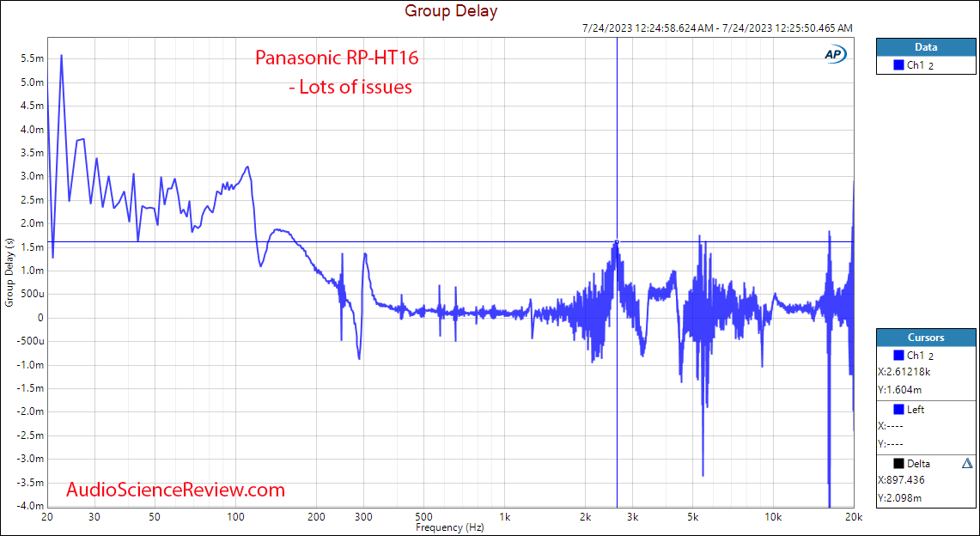Click the Group Delay graph title
The image size is (980, 536).
[451, 10]
